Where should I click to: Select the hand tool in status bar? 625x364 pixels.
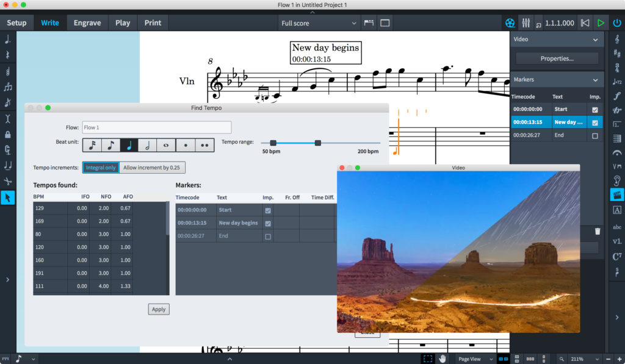tap(443, 359)
